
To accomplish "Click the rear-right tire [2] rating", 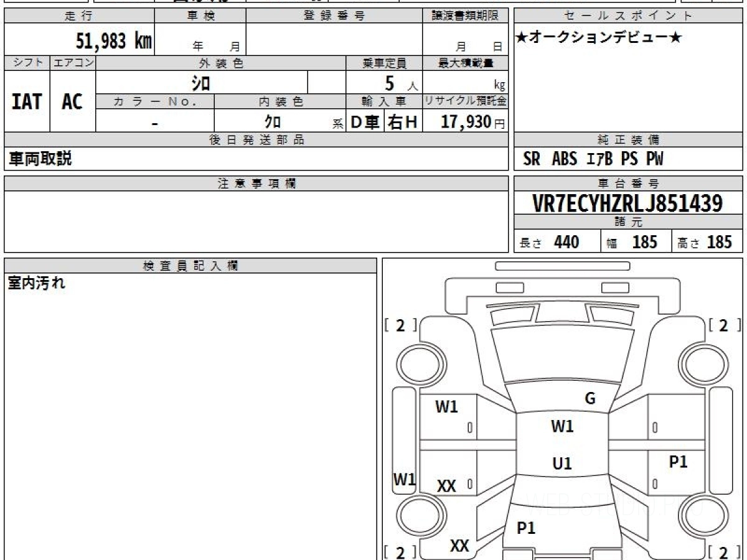I will tap(725, 552).
